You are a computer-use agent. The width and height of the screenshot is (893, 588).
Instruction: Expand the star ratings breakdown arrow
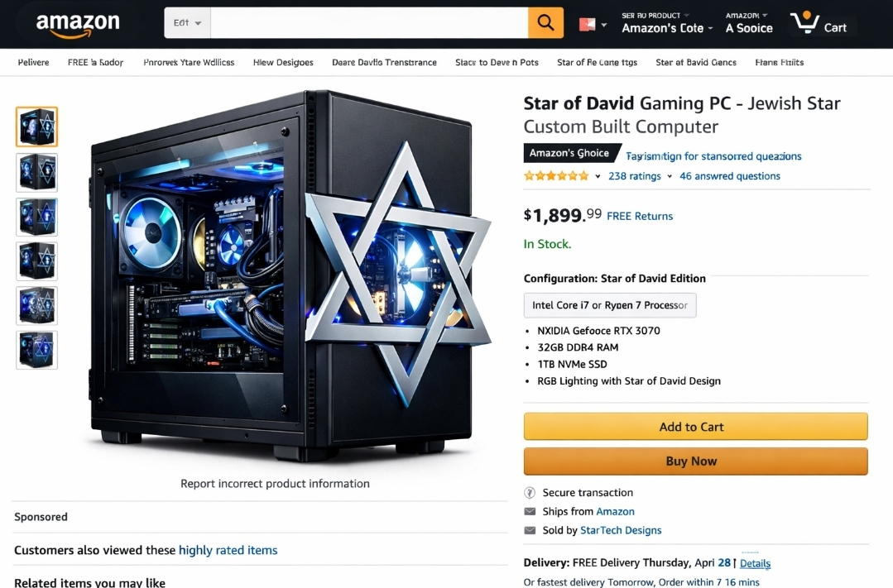(598, 176)
